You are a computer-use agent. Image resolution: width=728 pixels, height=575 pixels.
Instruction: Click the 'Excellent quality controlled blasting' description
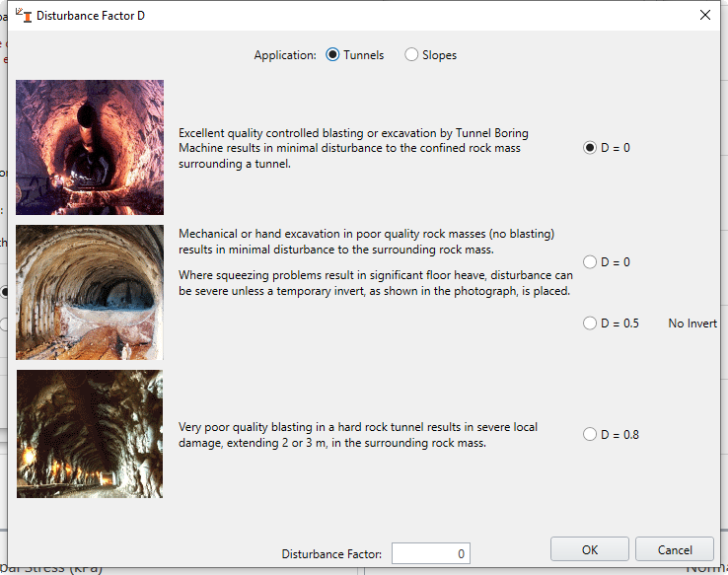point(353,148)
